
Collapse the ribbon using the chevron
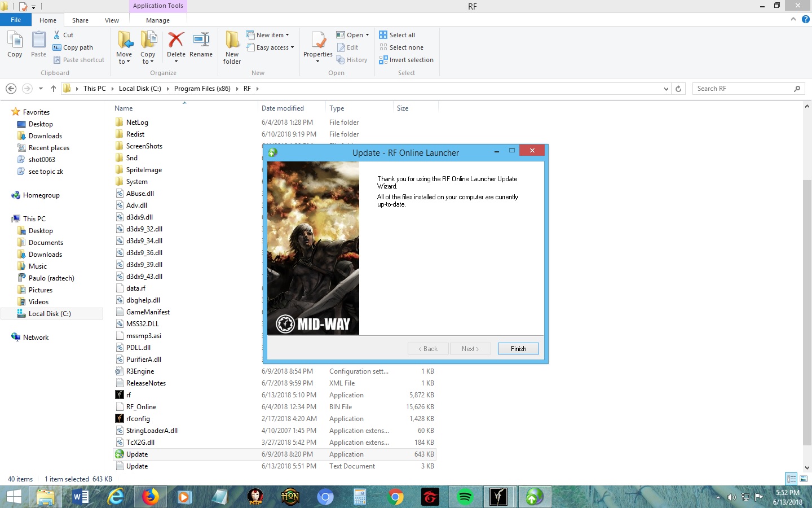(x=793, y=19)
